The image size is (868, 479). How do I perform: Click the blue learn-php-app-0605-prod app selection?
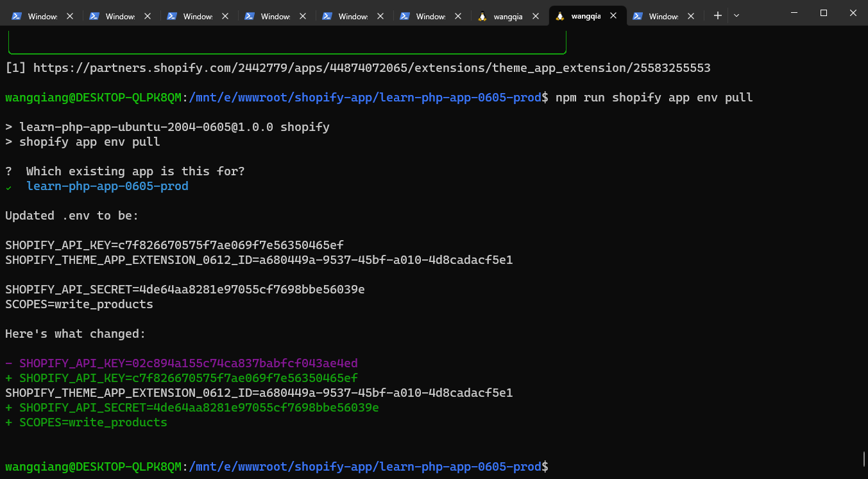tap(107, 186)
